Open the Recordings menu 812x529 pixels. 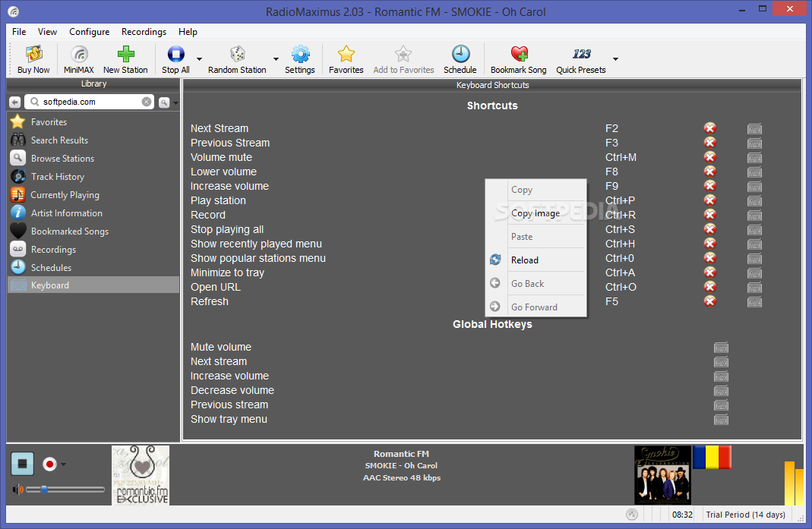pos(144,32)
